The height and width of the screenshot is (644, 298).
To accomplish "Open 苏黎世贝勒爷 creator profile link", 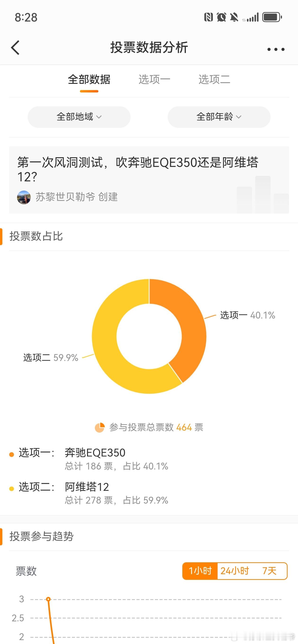I will [x=65, y=197].
